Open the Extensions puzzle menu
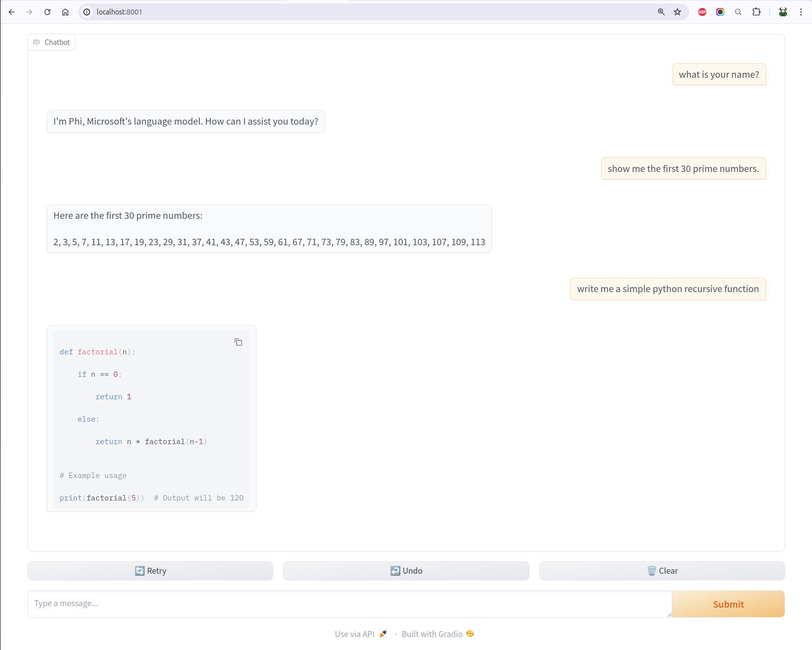 pos(756,12)
